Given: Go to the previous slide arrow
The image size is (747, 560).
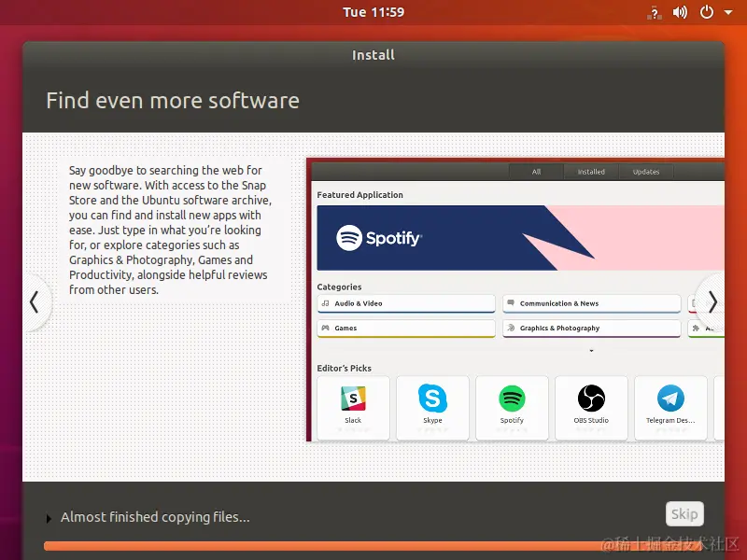Looking at the screenshot, I should pos(35,301).
